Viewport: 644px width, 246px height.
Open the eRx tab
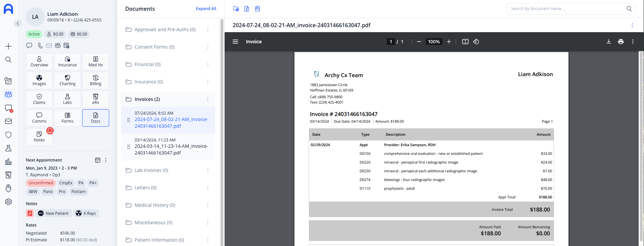click(96, 99)
